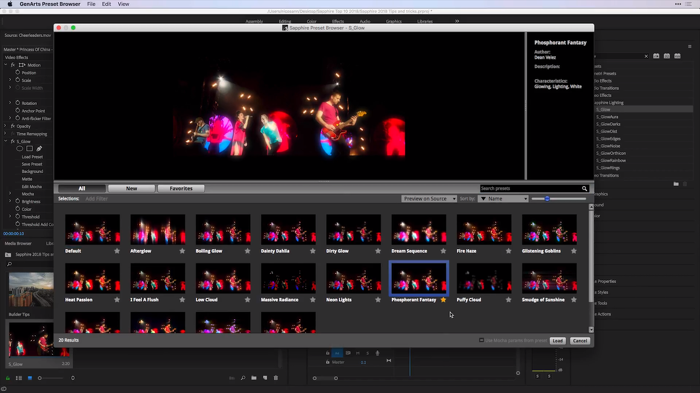Screen dimensions: 700x393
Task: Click new bin folder icon in project panel
Action: (x=254, y=378)
